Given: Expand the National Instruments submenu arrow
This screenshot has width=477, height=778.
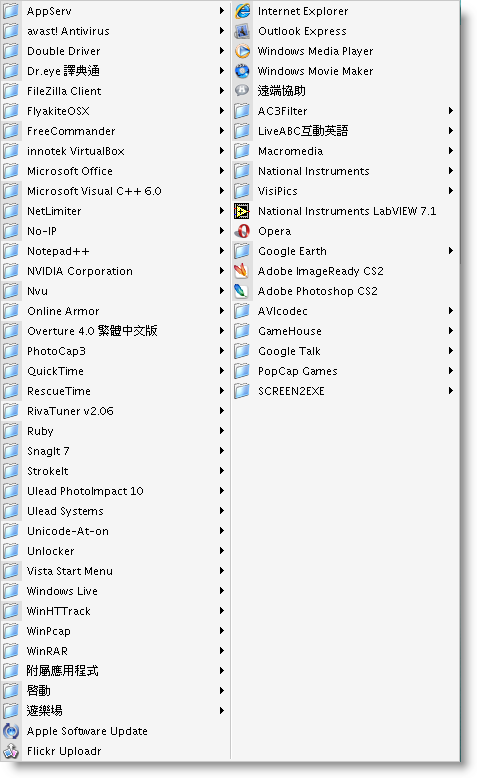Looking at the screenshot, I should (451, 171).
